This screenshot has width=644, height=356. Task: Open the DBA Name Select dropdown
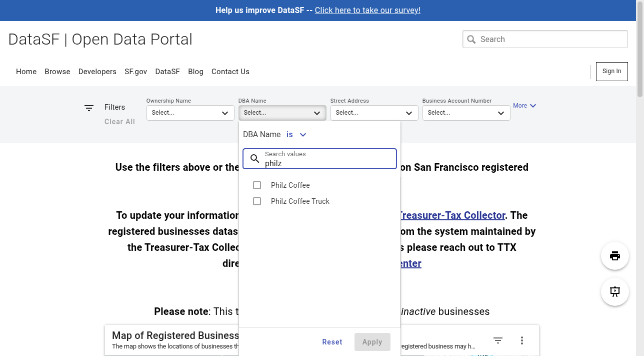pyautogui.click(x=282, y=113)
